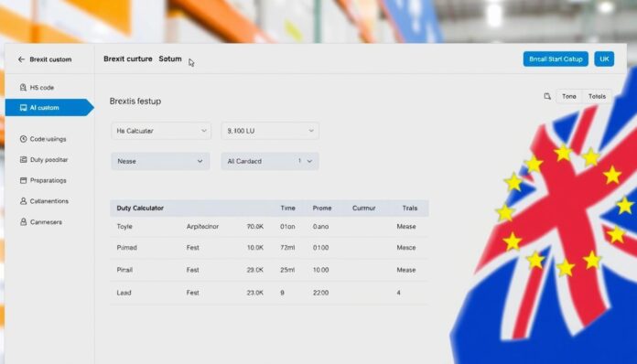Screen dimensions: 637x364
Task: Click the AI custom monitor icon
Action: [x=23, y=108]
